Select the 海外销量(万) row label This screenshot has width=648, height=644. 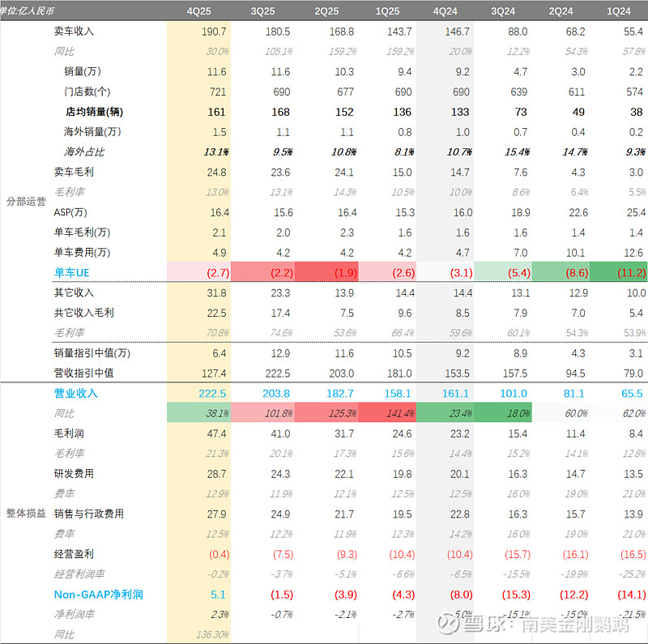[x=92, y=132]
